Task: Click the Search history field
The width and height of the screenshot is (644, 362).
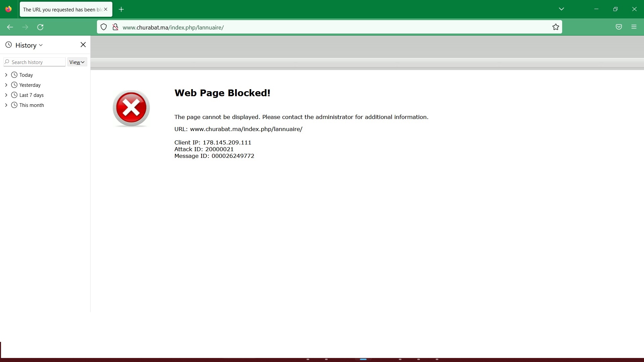Action: (x=37, y=62)
